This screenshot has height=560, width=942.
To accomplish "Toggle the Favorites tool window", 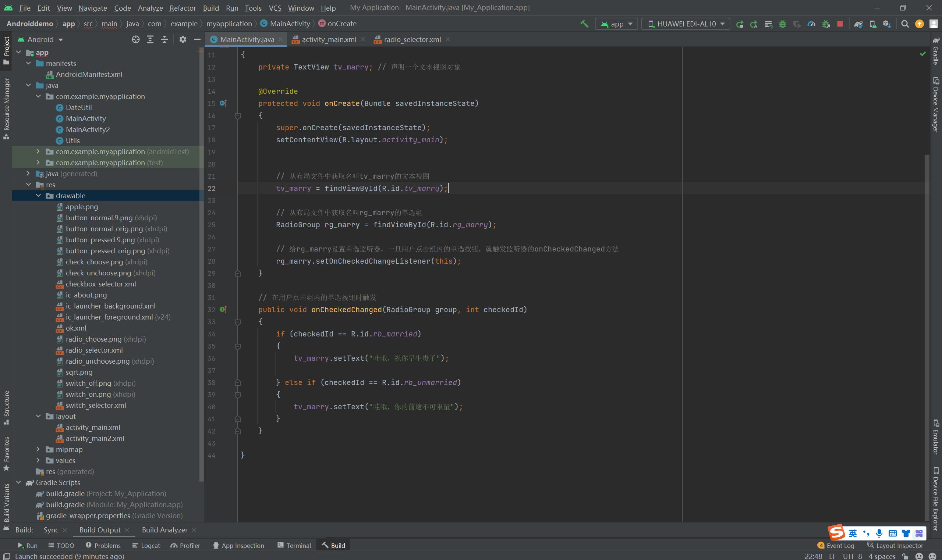I will (x=6, y=454).
